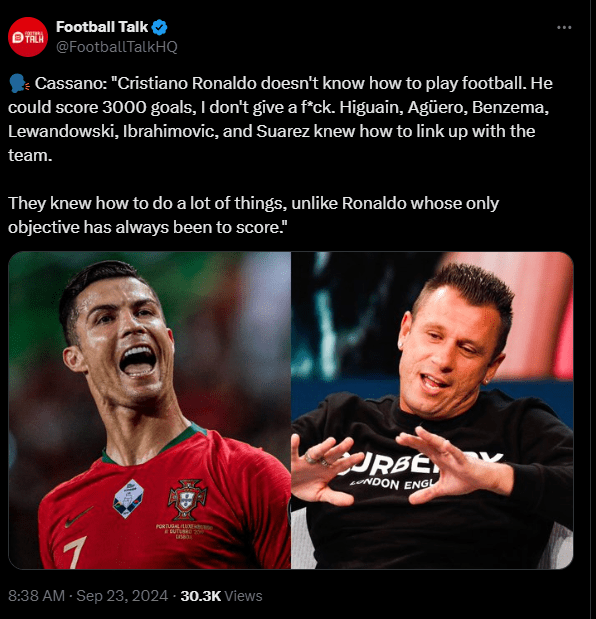Click the Sep 23, 2024 date
Image resolution: width=596 pixels, height=619 pixels.
122,596
